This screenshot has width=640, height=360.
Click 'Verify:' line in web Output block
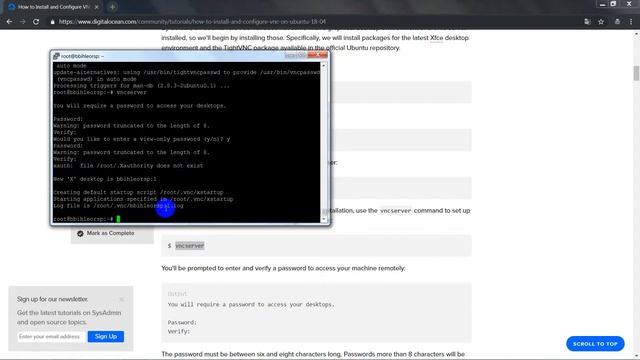click(179, 331)
